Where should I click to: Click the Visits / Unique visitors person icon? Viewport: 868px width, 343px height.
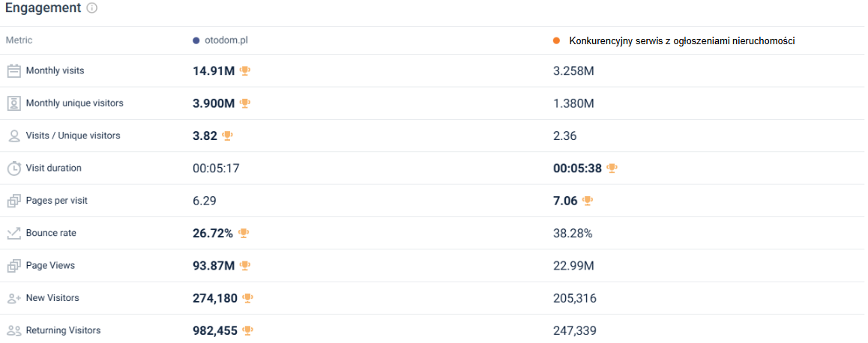click(x=13, y=136)
